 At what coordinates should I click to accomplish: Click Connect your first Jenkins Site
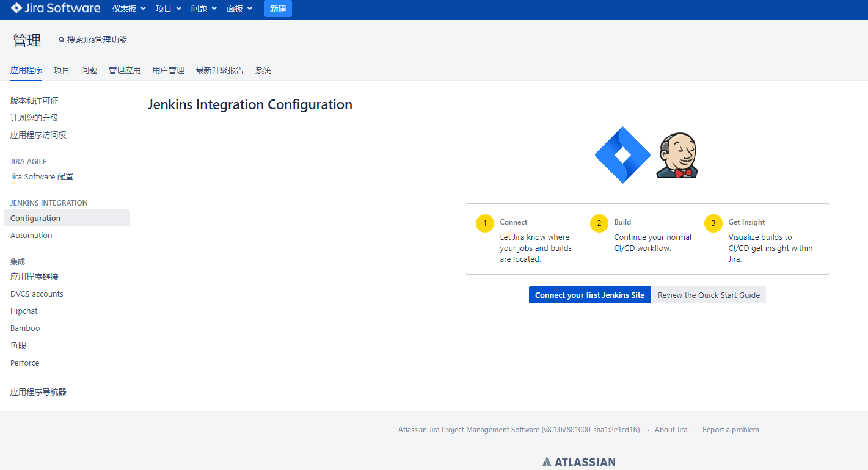click(590, 295)
